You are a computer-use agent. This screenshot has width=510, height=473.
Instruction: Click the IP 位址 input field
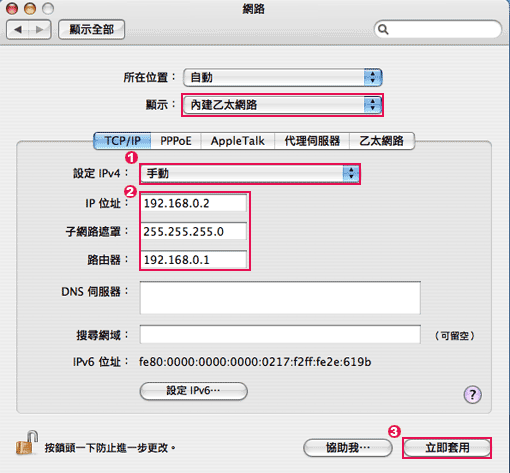click(x=194, y=203)
